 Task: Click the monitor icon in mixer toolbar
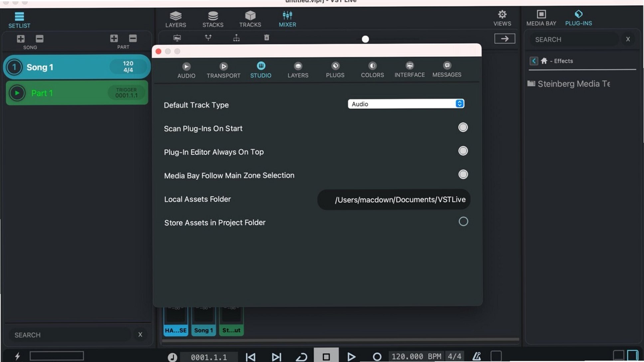coord(177,38)
